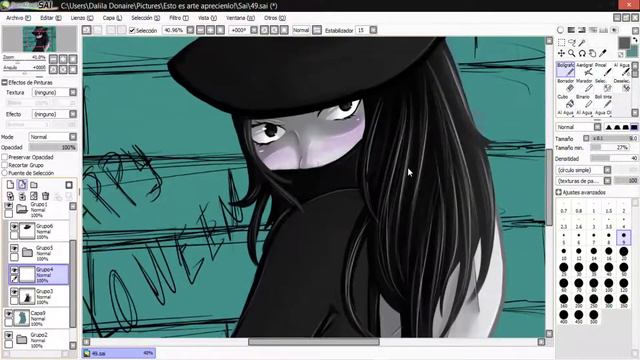This screenshot has width=640, height=360.
Task: Choose the magic wand tool
Action: pos(582,42)
